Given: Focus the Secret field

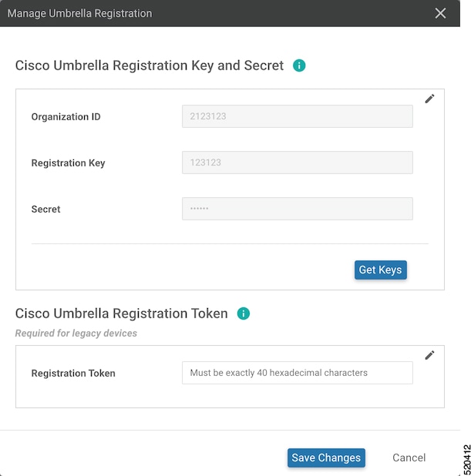Looking at the screenshot, I should pyautogui.click(x=298, y=209).
